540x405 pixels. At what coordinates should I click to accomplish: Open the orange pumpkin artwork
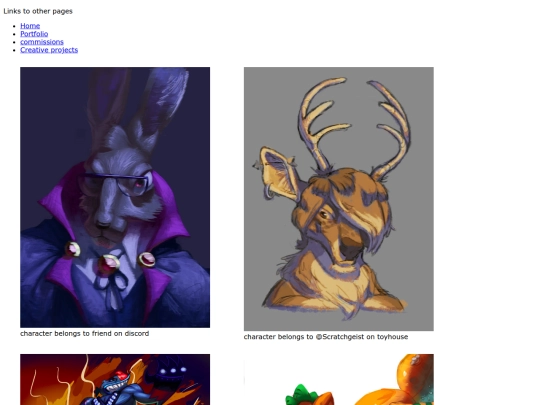339,380
